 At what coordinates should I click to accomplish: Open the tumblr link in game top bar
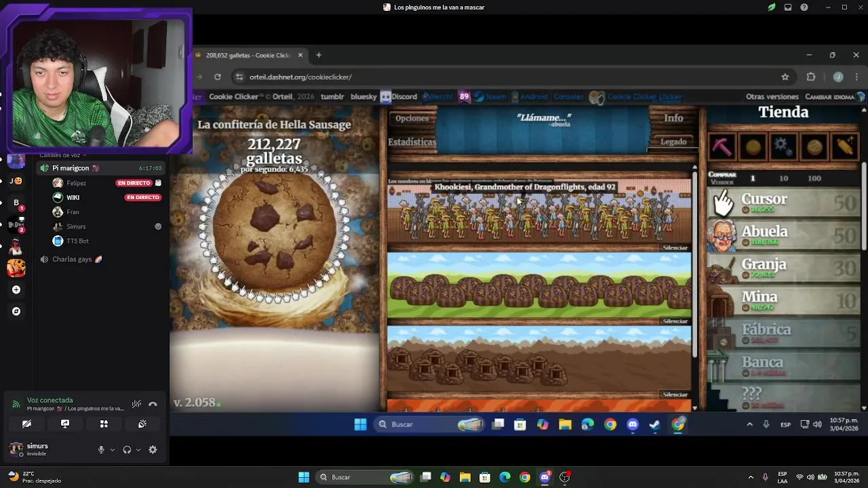[332, 97]
